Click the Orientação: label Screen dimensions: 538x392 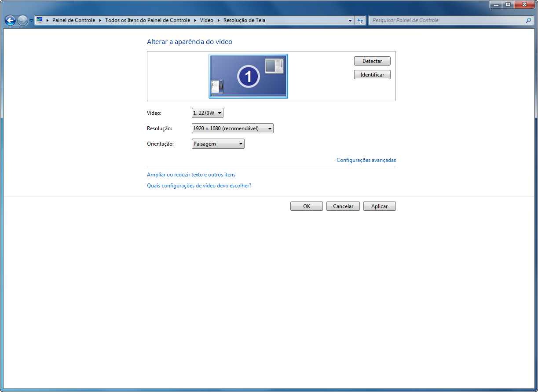pyautogui.click(x=160, y=144)
